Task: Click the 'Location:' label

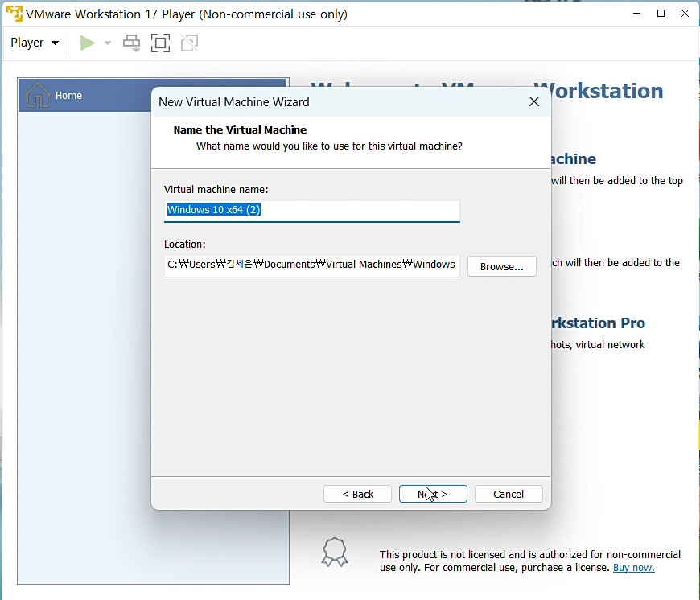Action: click(185, 244)
